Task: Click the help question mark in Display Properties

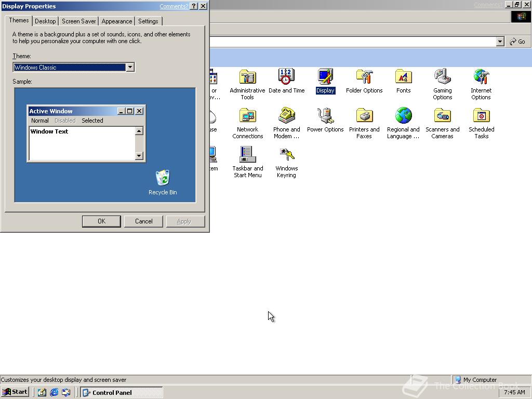Action: [x=194, y=6]
